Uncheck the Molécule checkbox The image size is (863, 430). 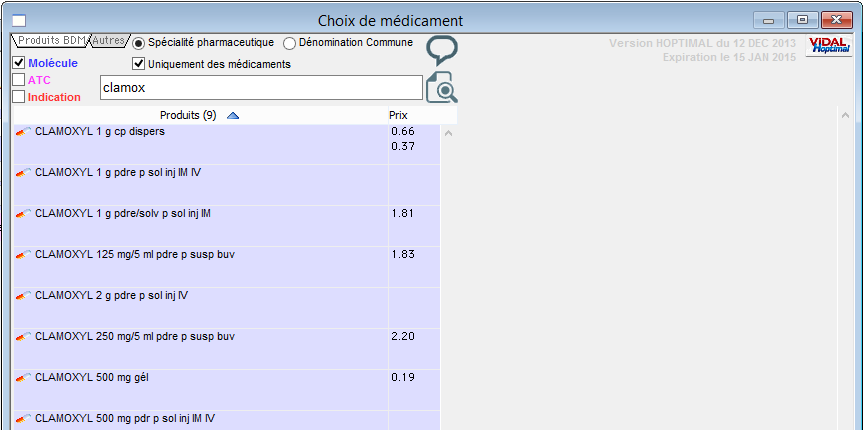coord(19,63)
